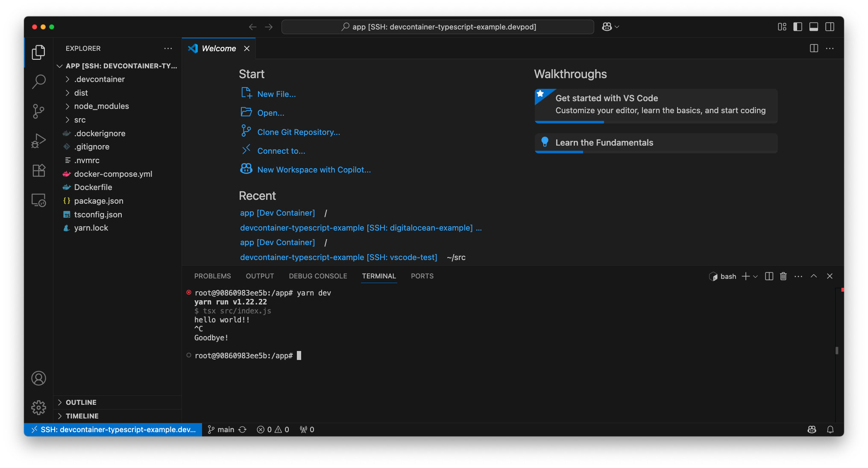
Task: Toggle the Primary Side Bar visibility
Action: [798, 27]
